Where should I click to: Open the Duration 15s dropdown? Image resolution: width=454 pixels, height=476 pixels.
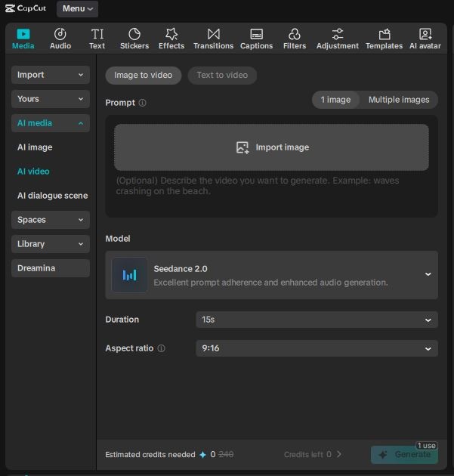click(x=317, y=320)
